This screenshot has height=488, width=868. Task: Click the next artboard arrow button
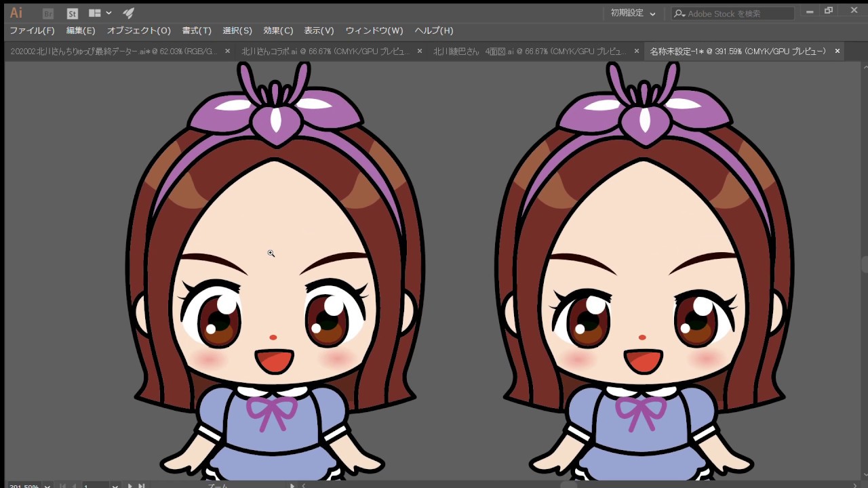click(x=130, y=485)
